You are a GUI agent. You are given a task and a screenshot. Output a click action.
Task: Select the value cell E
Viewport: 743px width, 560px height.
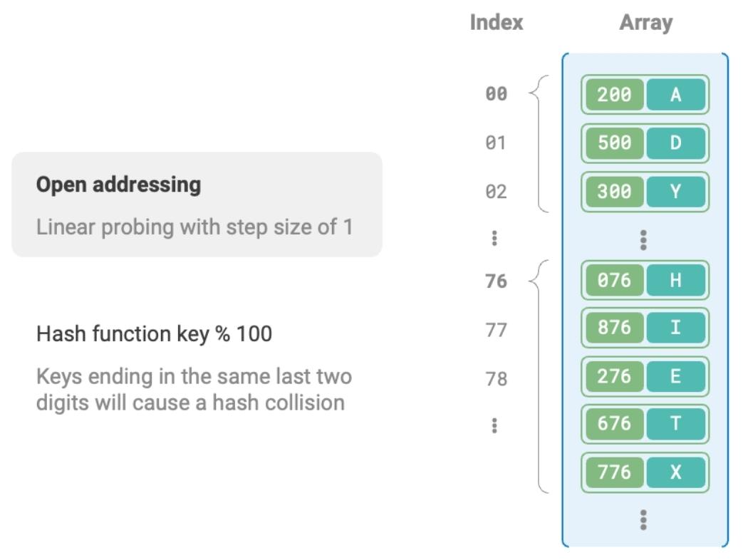point(675,376)
